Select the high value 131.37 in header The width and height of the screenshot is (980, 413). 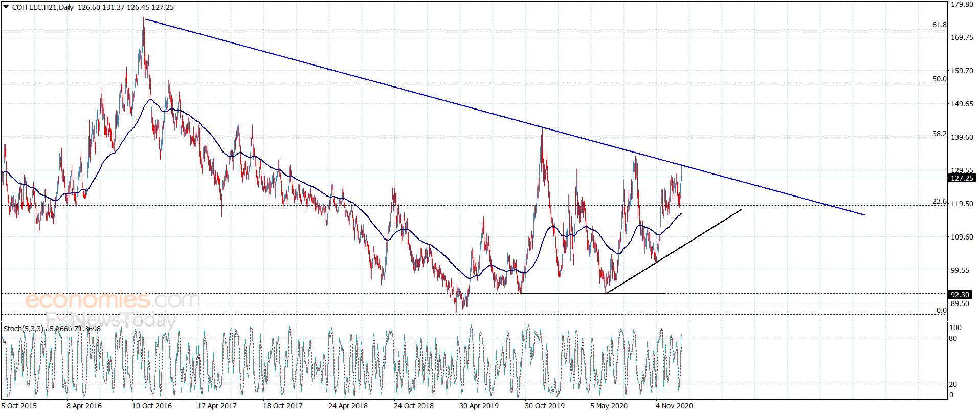coord(114,7)
